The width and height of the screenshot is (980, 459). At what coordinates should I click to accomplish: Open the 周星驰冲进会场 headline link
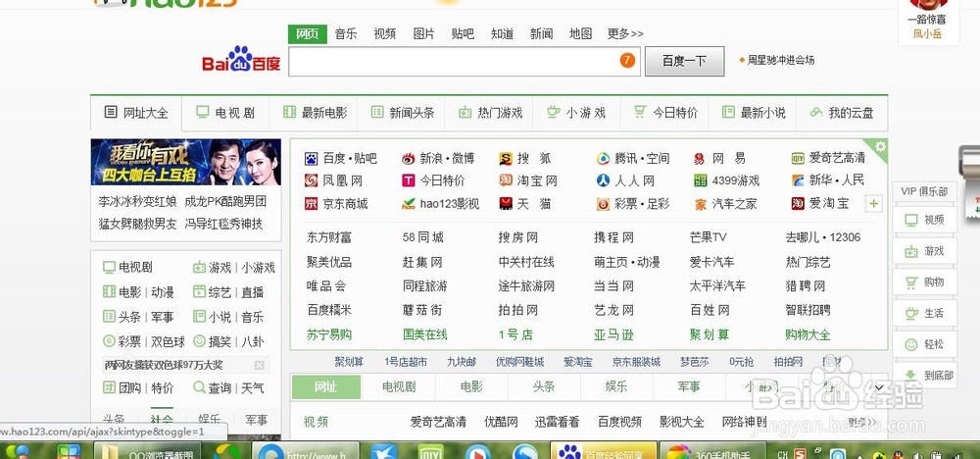[781, 60]
